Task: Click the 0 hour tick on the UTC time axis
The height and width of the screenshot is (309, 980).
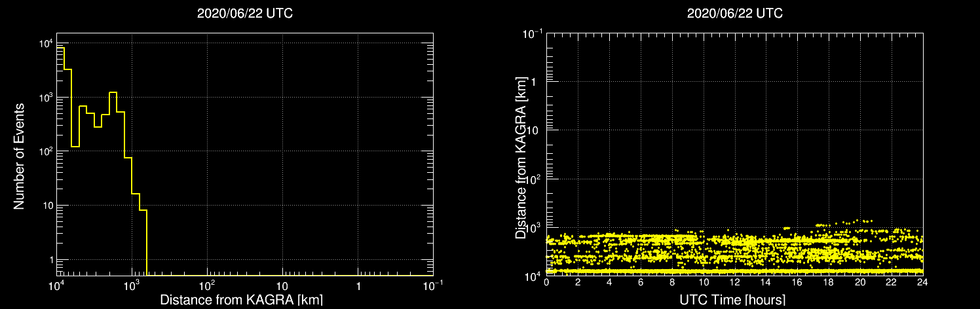Action: [x=546, y=282]
